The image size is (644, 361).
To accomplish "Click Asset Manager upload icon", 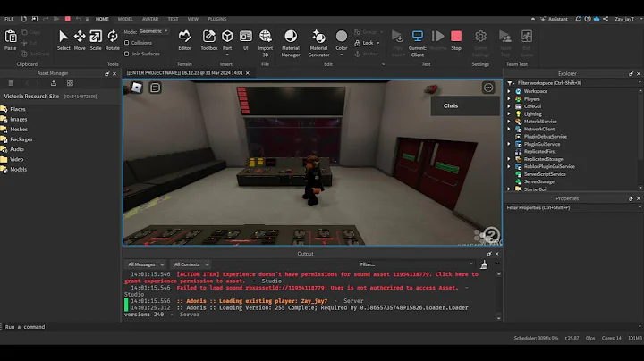I will [54, 83].
